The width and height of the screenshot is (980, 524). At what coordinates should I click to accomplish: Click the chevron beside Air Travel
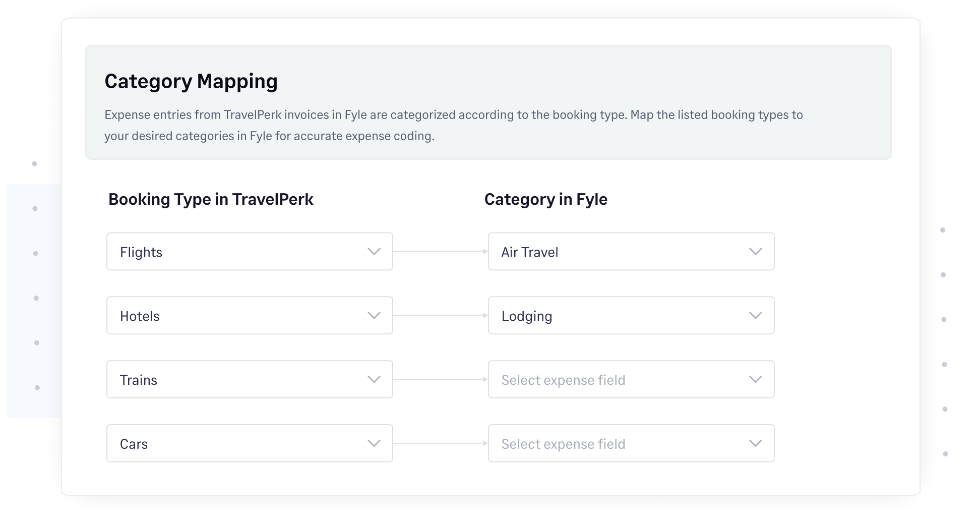coord(755,252)
